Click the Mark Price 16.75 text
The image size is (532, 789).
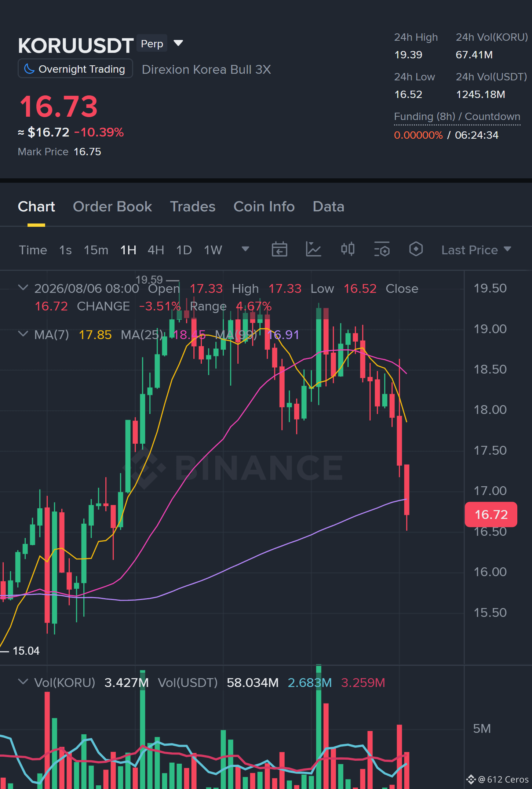pos(59,152)
